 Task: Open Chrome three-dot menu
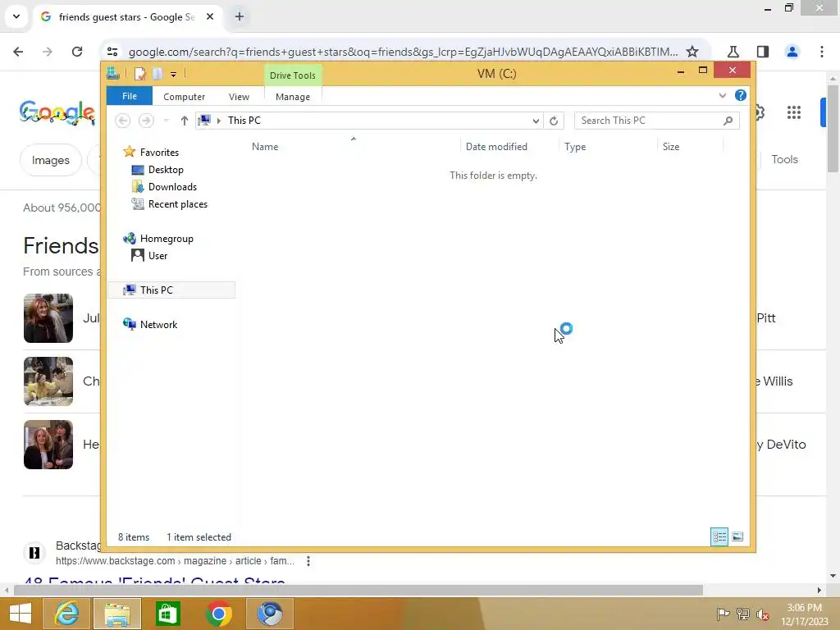821,52
